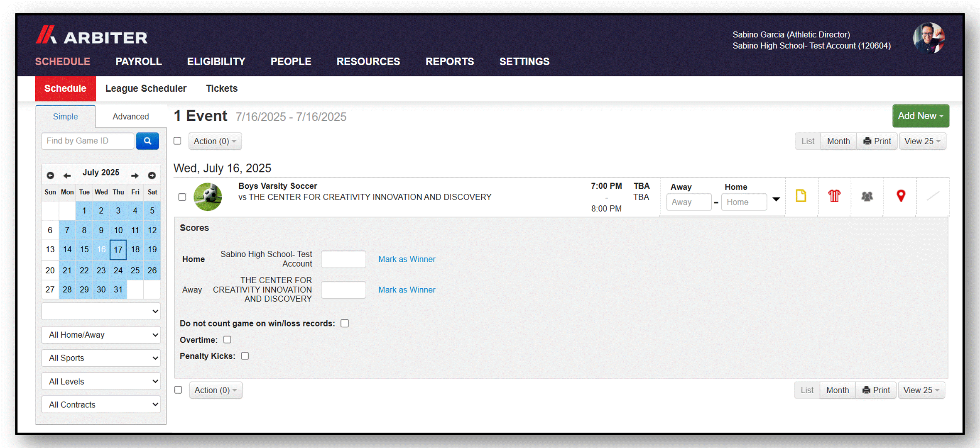Open the PEOPLE main menu
980x448 pixels.
coord(291,61)
